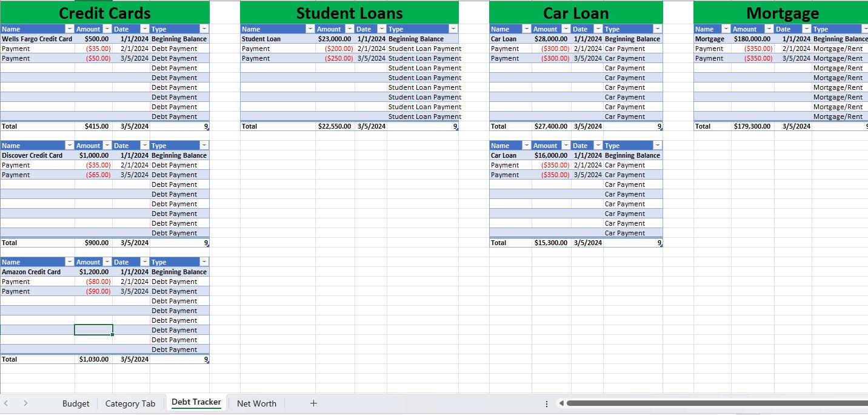The height and width of the screenshot is (415, 868).
Task: Click the Name column filter icon on Credit Cards table
Action: pos(70,29)
